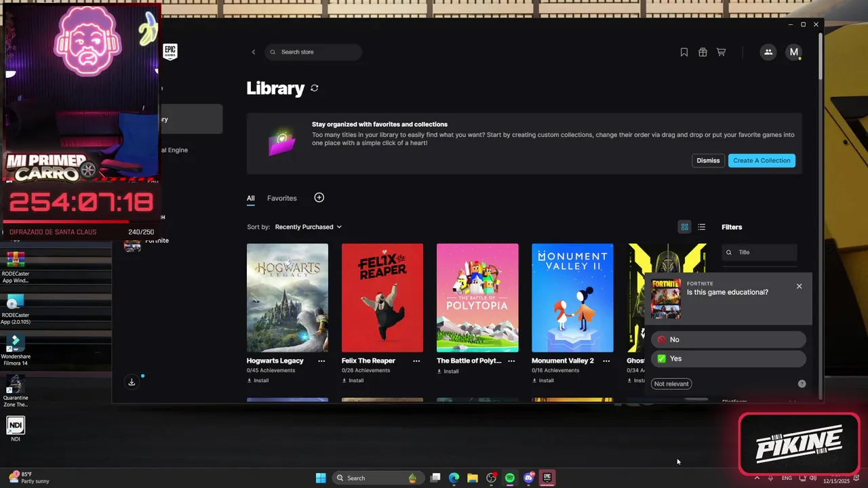Answer Yes to the educational question
Viewport: 868px width, 488px height.
click(x=728, y=359)
